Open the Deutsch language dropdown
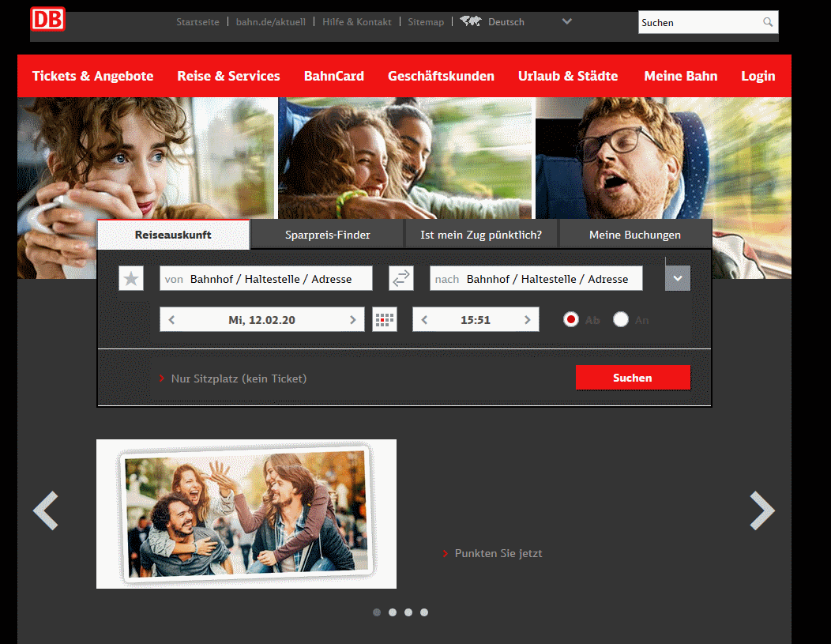831x644 pixels. tap(567, 21)
